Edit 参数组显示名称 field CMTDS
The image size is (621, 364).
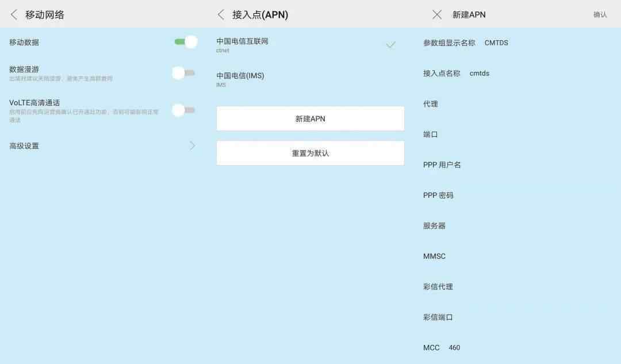[496, 43]
